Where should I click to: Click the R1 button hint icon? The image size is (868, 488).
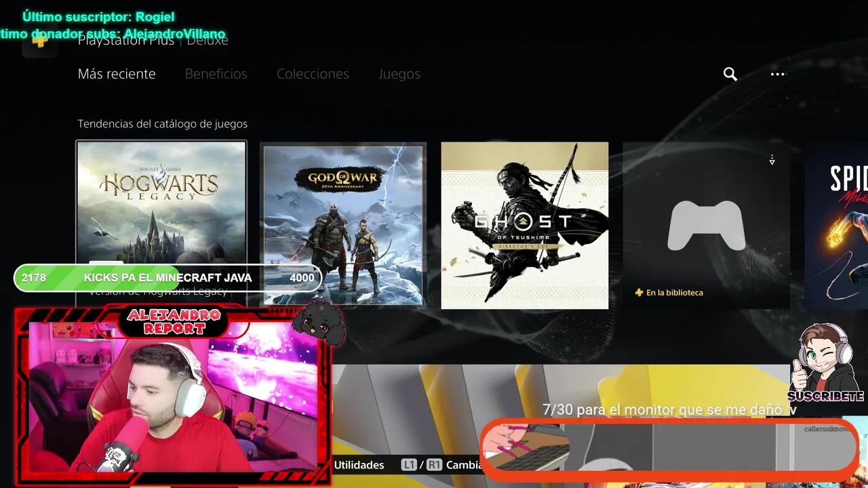pos(435,465)
